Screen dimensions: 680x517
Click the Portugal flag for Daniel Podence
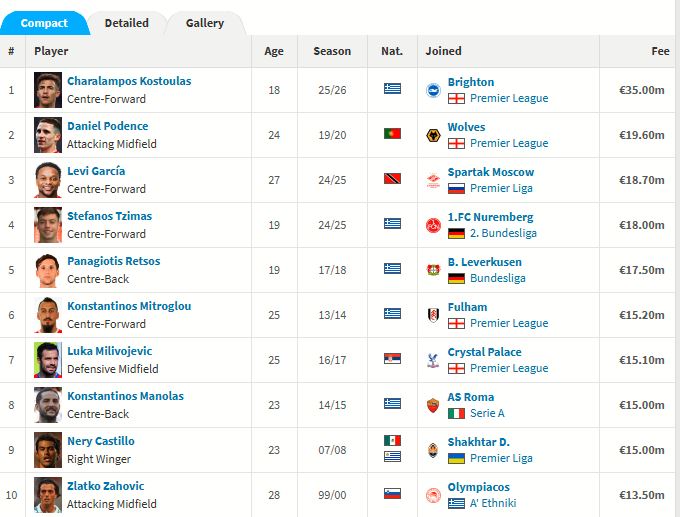(392, 134)
